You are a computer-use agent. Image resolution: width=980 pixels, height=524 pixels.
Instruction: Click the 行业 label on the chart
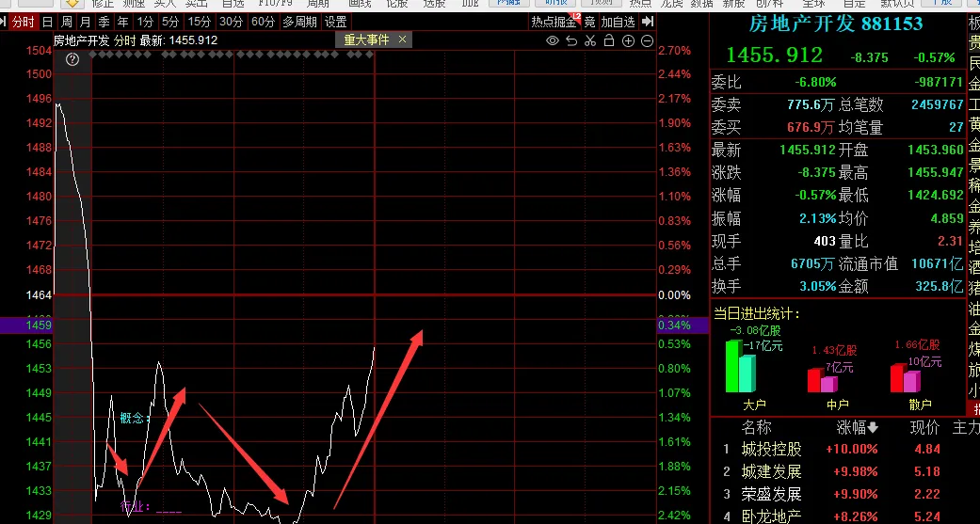pyautogui.click(x=135, y=506)
